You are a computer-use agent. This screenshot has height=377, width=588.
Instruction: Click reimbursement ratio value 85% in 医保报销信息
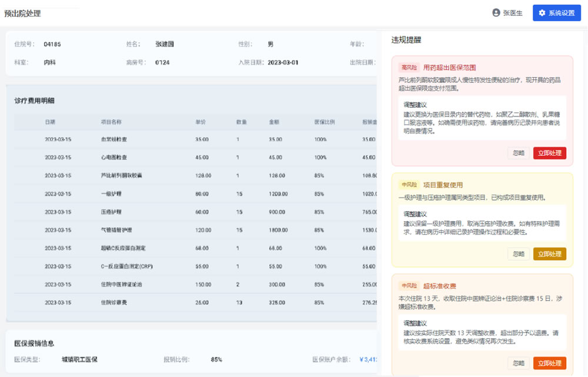tap(216, 359)
